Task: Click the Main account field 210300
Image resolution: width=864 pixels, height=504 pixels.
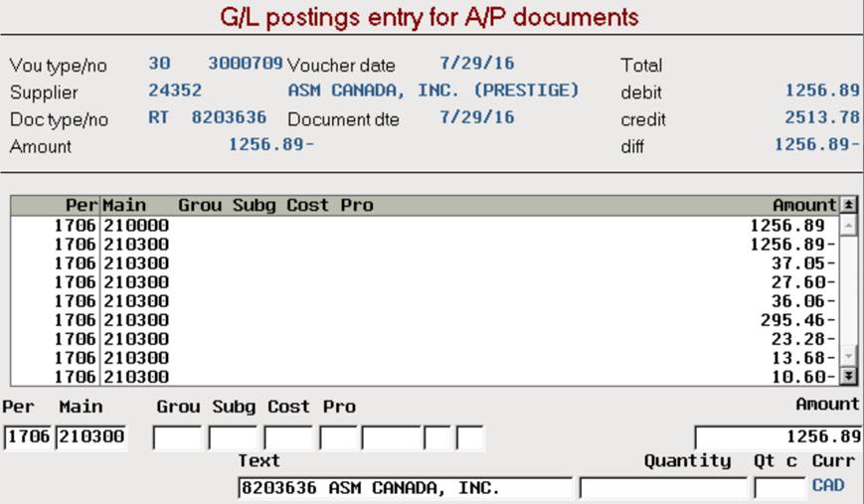Action: [x=90, y=437]
